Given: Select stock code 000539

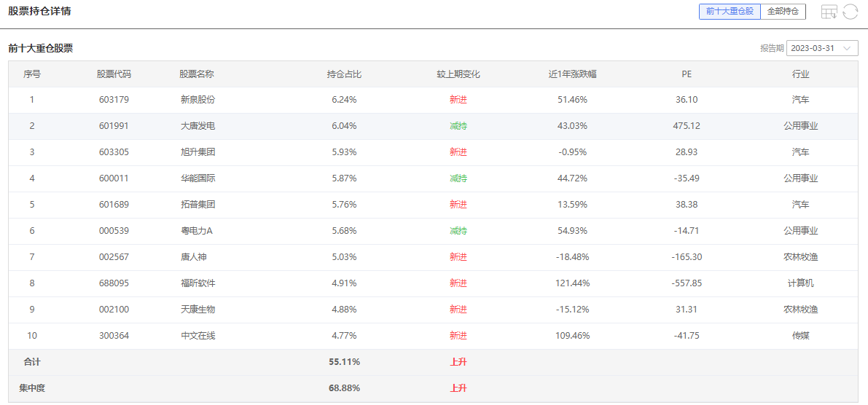Looking at the screenshot, I should tap(114, 231).
